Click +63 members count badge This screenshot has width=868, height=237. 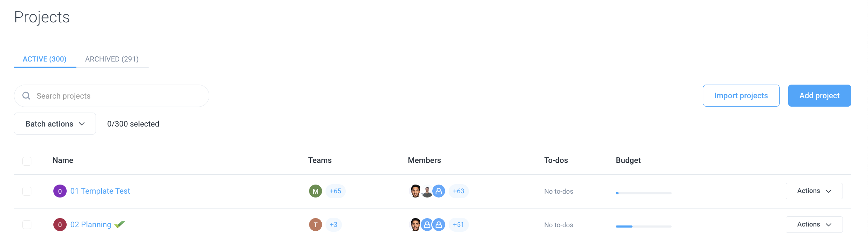459,191
